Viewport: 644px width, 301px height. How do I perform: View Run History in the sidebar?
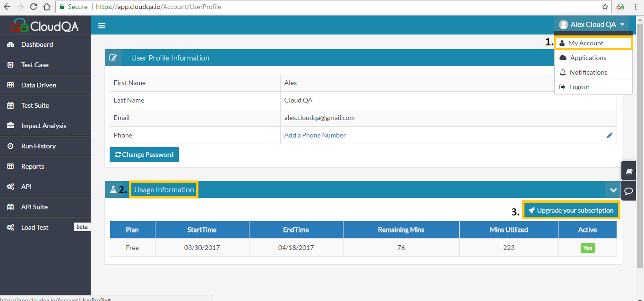[x=45, y=146]
